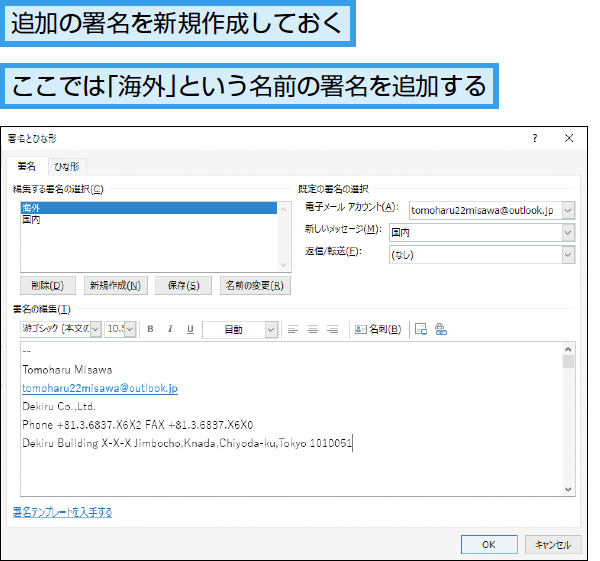Select the 国内 signature in list

point(149,219)
